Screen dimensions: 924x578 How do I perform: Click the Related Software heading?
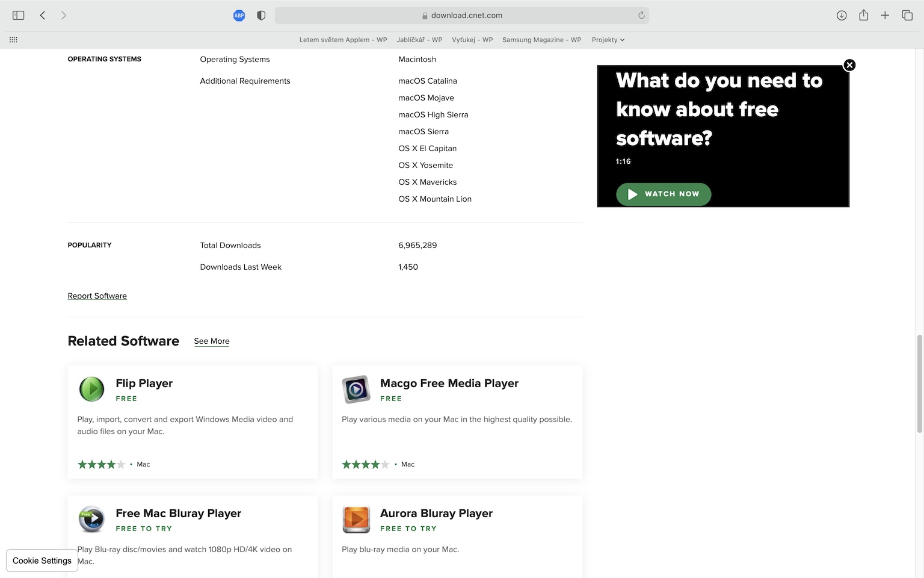click(x=123, y=341)
